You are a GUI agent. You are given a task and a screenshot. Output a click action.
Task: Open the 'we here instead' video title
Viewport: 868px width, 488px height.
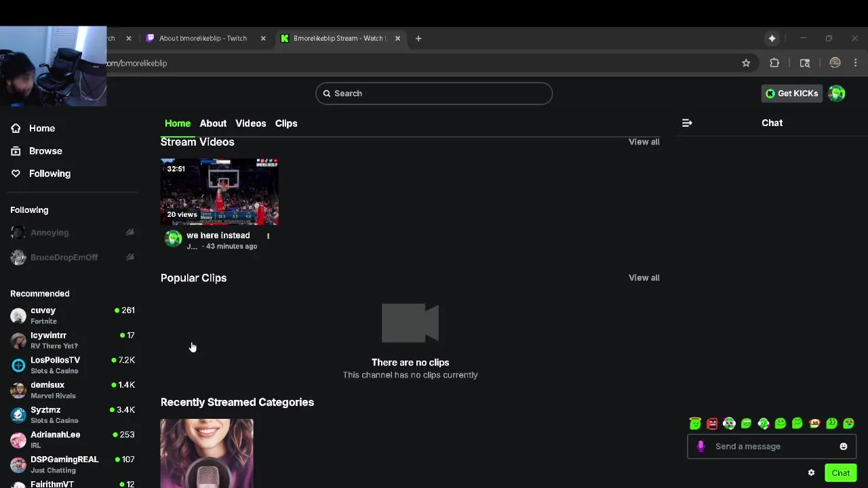point(218,235)
